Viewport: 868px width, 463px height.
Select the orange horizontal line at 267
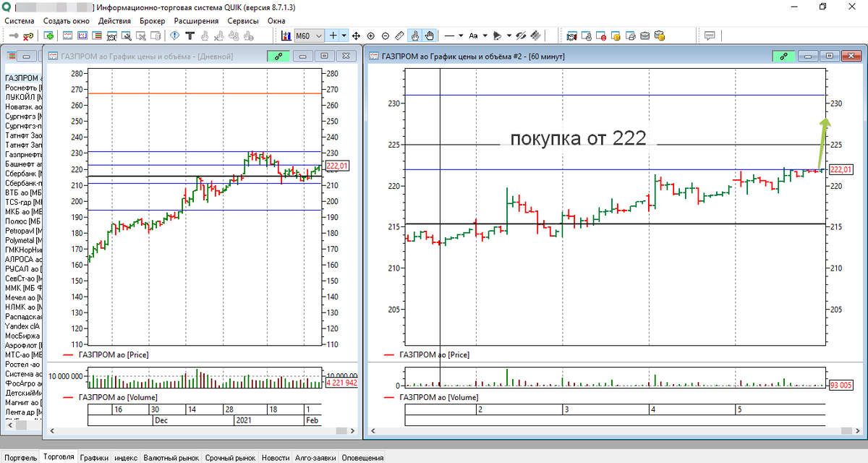(204, 93)
